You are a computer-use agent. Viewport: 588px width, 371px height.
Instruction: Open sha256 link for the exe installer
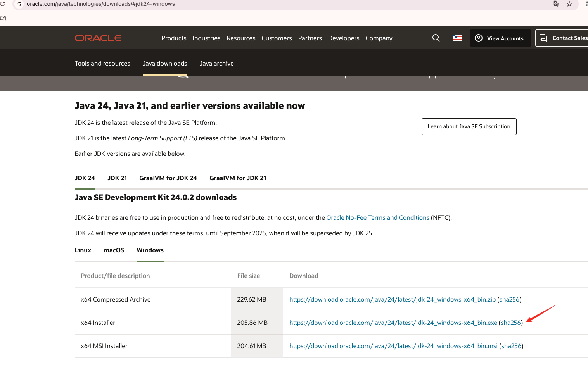click(x=511, y=323)
